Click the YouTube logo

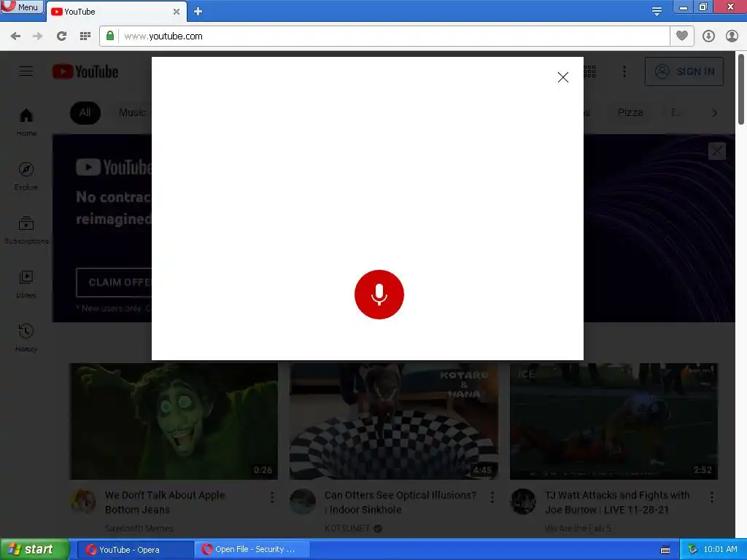point(85,71)
